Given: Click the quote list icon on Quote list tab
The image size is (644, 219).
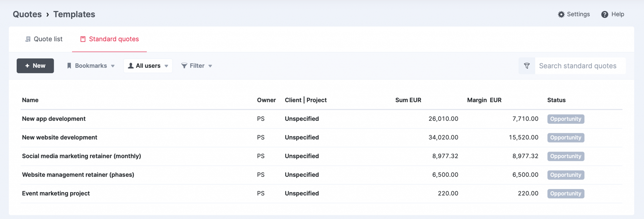Looking at the screenshot, I should click(x=28, y=39).
